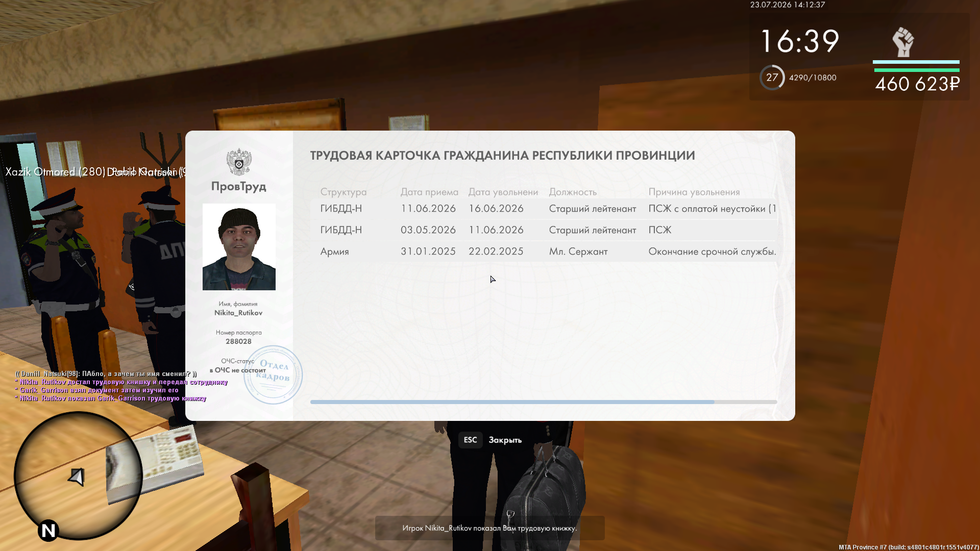Click the dismissal date 22.02.2025
This screenshot has height=551, width=980.
pyautogui.click(x=496, y=252)
